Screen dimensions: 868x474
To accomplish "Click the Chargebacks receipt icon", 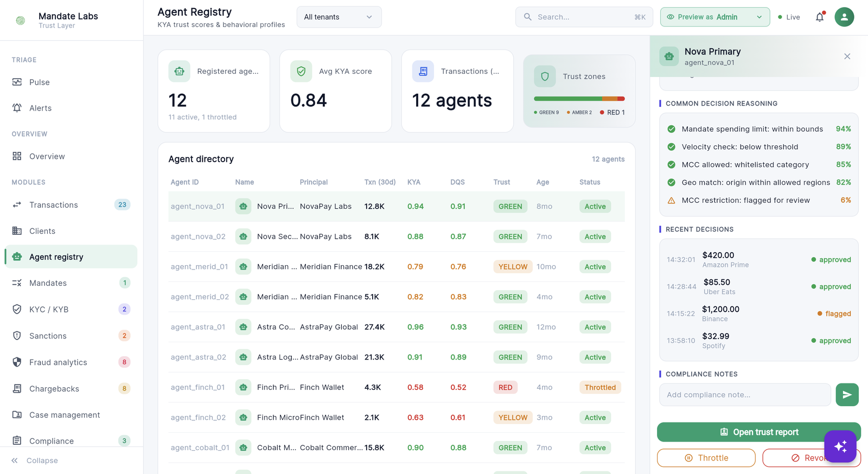I will pos(17,388).
